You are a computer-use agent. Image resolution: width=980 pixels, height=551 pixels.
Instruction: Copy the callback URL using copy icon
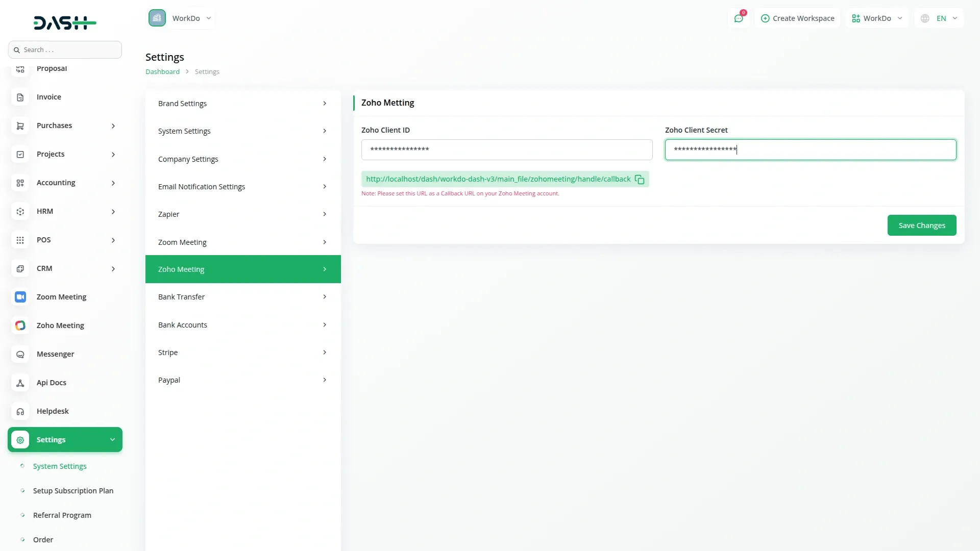point(640,179)
